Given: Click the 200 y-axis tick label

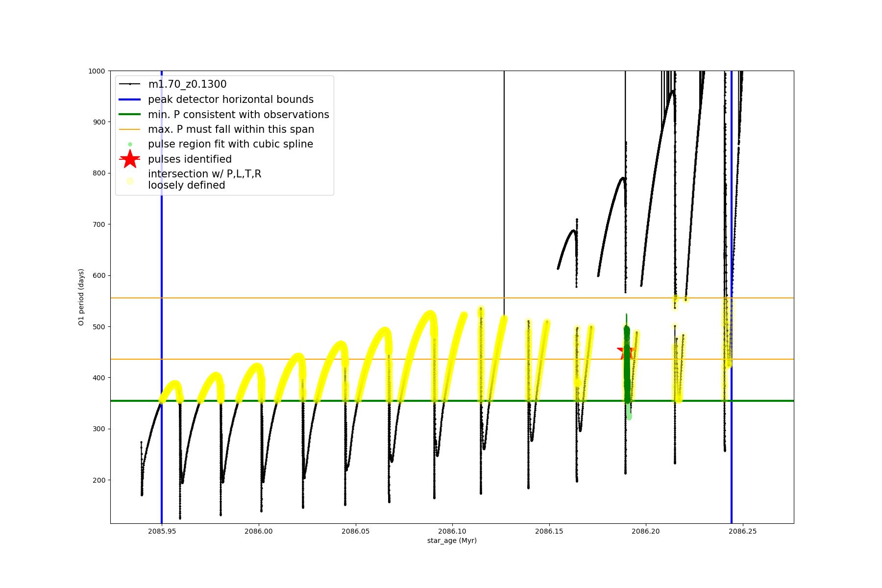Looking at the screenshot, I should point(98,480).
